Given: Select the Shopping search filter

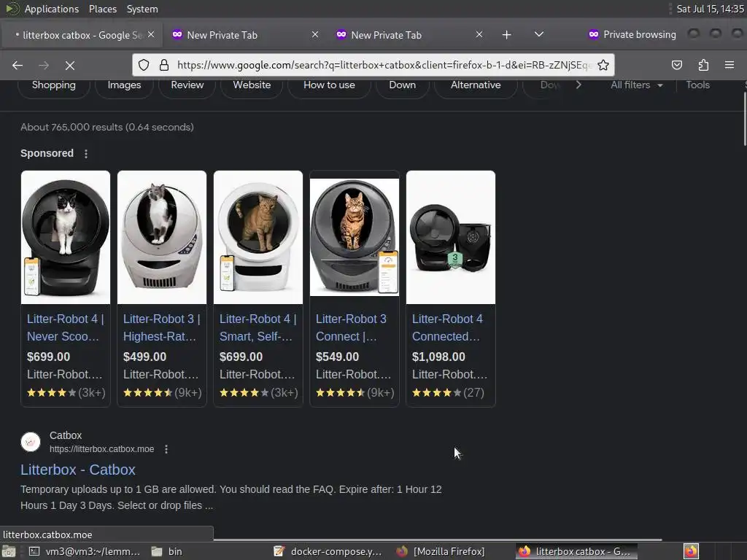Looking at the screenshot, I should pos(54,85).
